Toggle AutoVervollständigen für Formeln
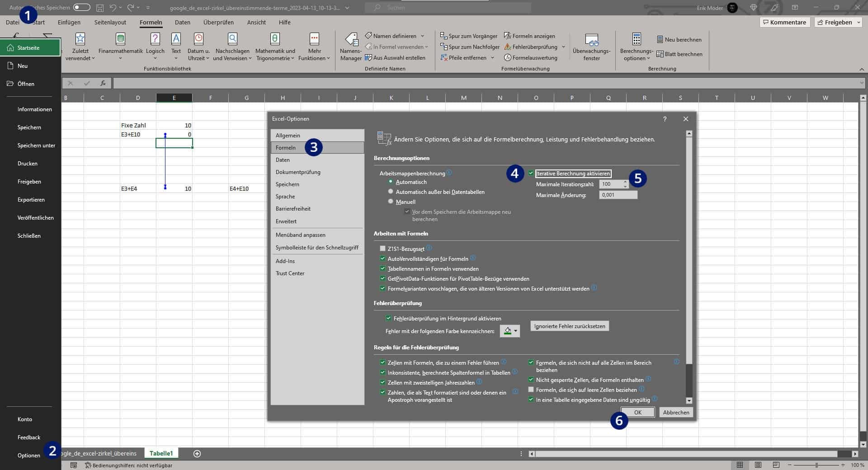This screenshot has width=868, height=470. tap(382, 258)
